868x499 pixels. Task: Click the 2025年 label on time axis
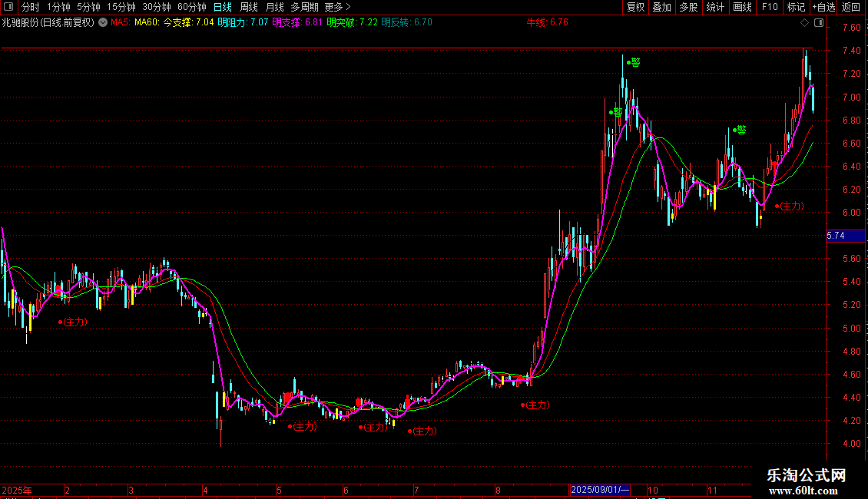click(x=17, y=490)
